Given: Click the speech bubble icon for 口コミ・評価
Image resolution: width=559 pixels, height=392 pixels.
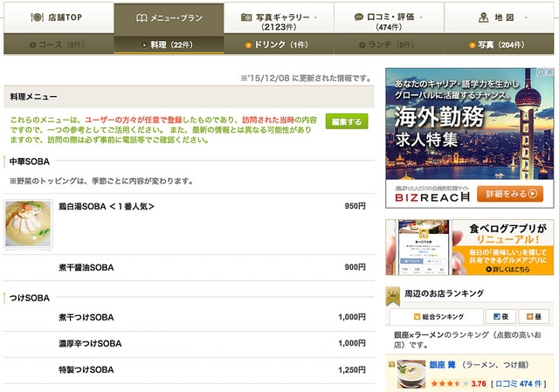Looking at the screenshot, I should 359,17.
